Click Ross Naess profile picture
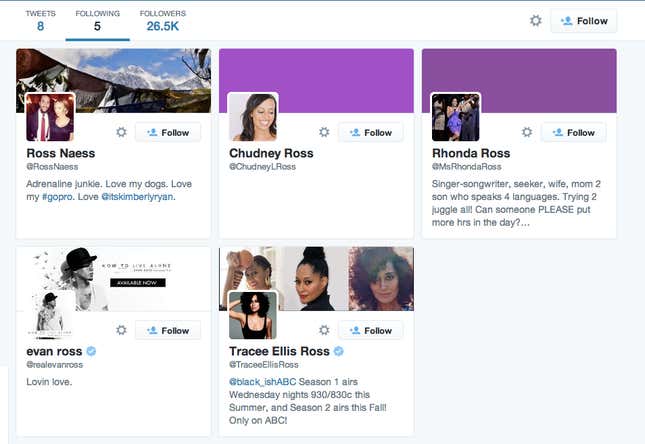This screenshot has width=645, height=444. pos(50,117)
